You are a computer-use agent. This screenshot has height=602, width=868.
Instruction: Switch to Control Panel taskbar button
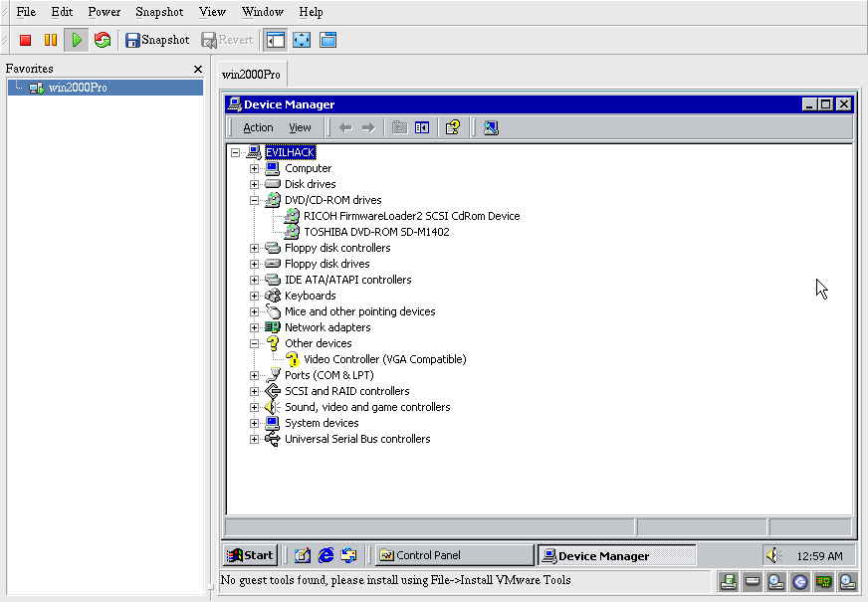point(455,555)
